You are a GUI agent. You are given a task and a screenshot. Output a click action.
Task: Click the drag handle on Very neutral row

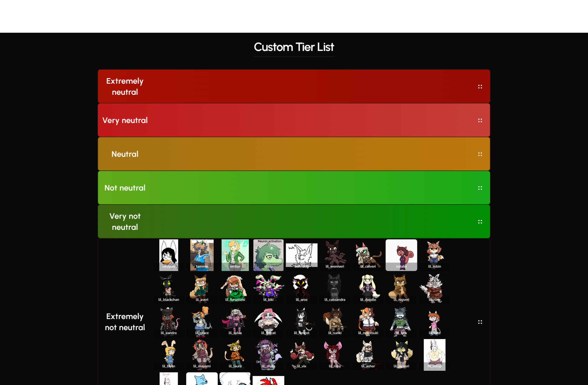[x=480, y=120]
